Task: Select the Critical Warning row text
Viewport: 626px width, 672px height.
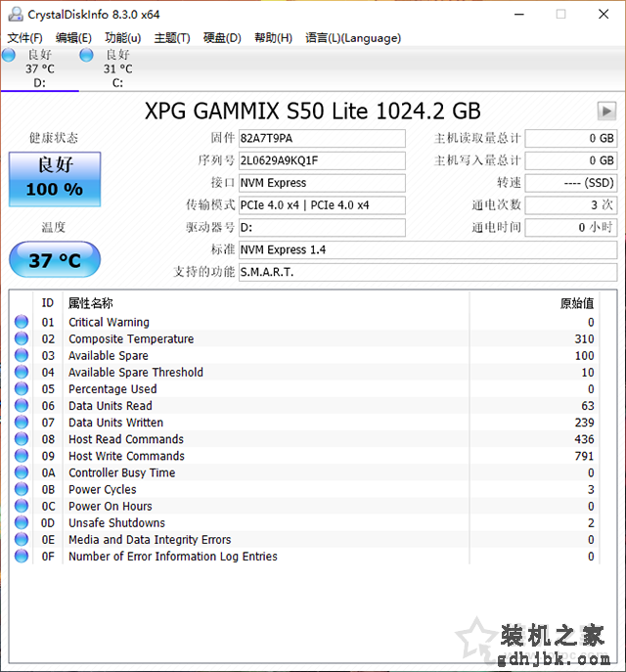Action: [x=109, y=322]
